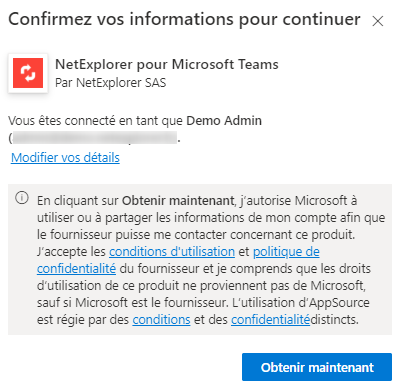
Task: Click the Par NetExplorer SAS publisher text
Action: pos(110,83)
